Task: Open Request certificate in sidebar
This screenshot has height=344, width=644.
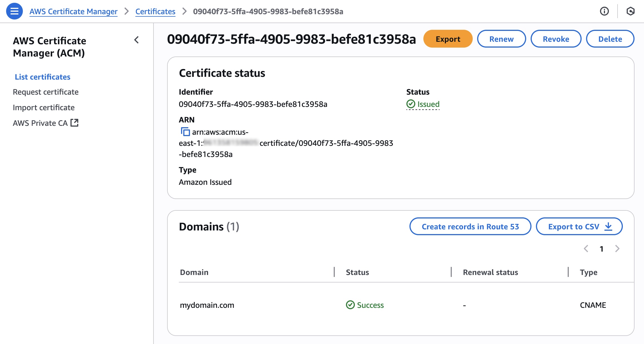Action: click(x=46, y=92)
